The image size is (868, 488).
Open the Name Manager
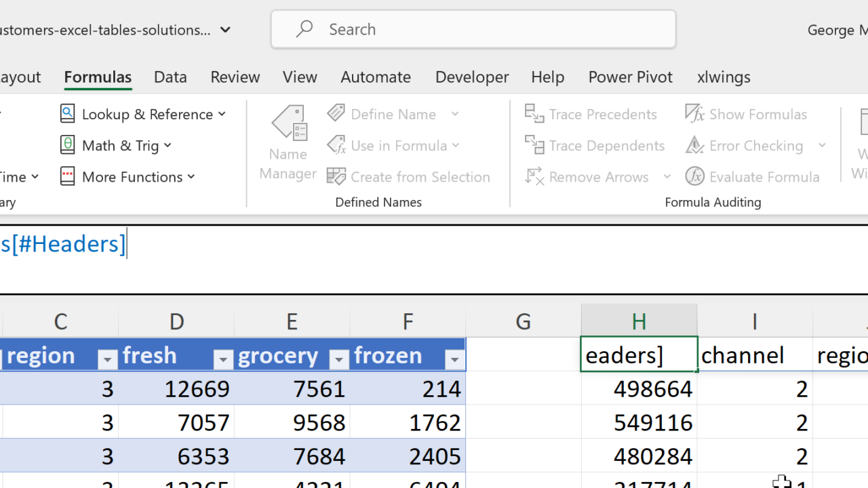click(288, 144)
